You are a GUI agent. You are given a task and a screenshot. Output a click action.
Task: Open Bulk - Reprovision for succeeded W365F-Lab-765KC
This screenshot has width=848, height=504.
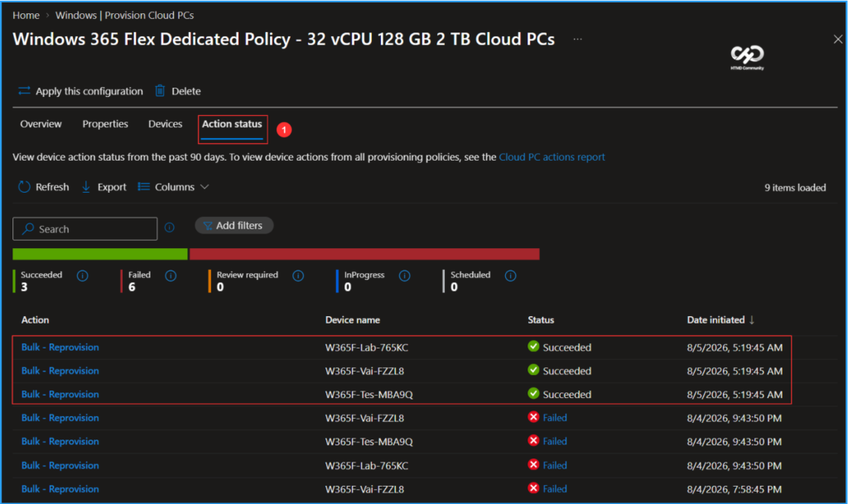click(60, 347)
